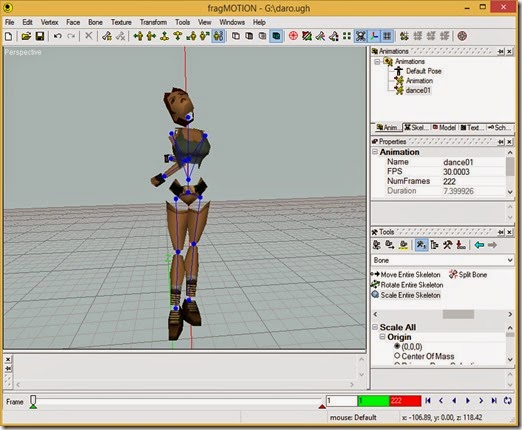
Task: Click the red end marker on the timeline
Action: (322, 406)
